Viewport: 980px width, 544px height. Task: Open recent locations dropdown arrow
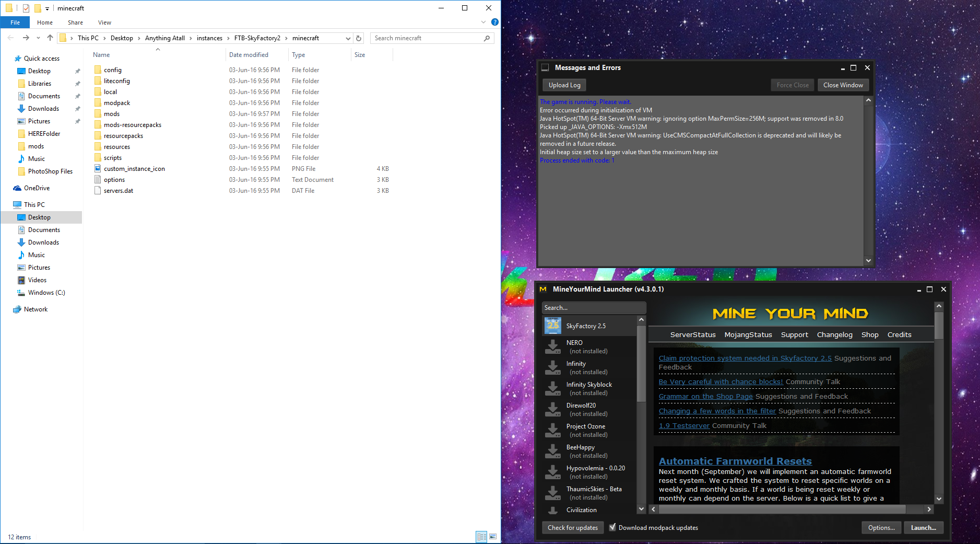pos(38,38)
